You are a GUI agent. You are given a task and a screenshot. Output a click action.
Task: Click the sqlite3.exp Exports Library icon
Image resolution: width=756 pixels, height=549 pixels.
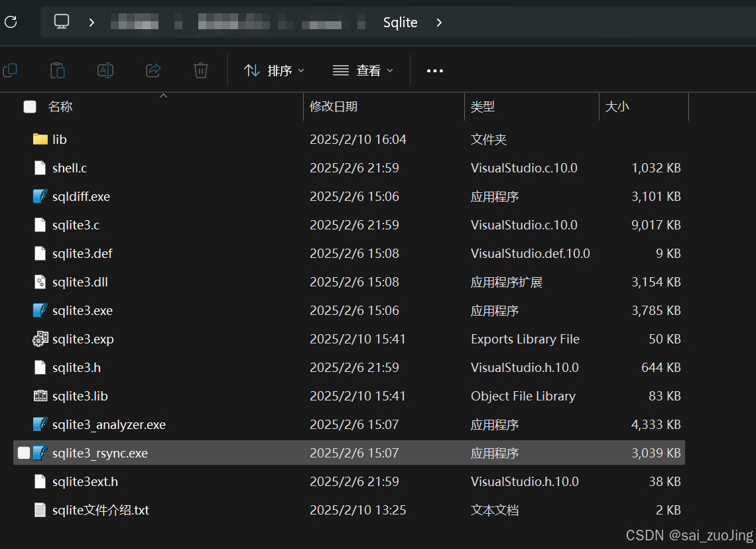tap(40, 339)
